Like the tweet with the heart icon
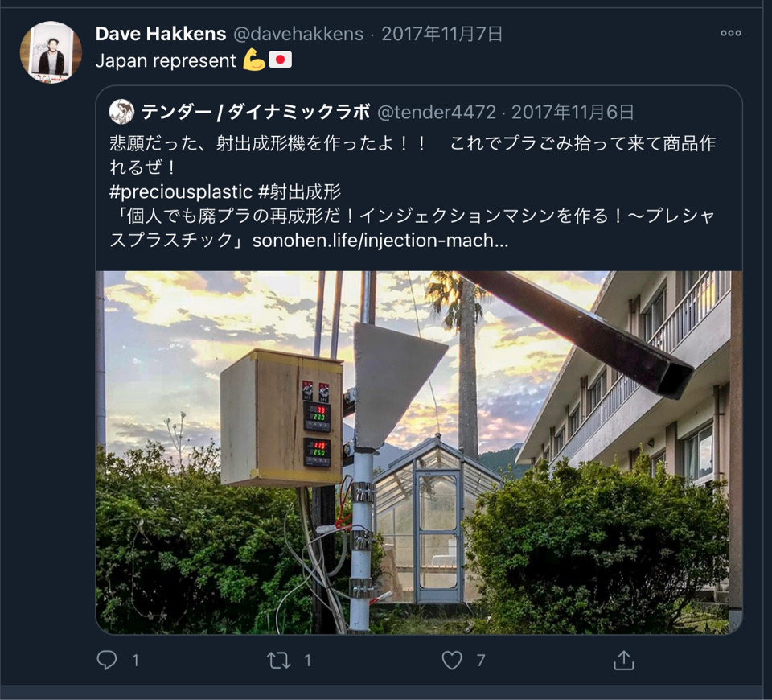Screen dimensions: 772x700 452,660
